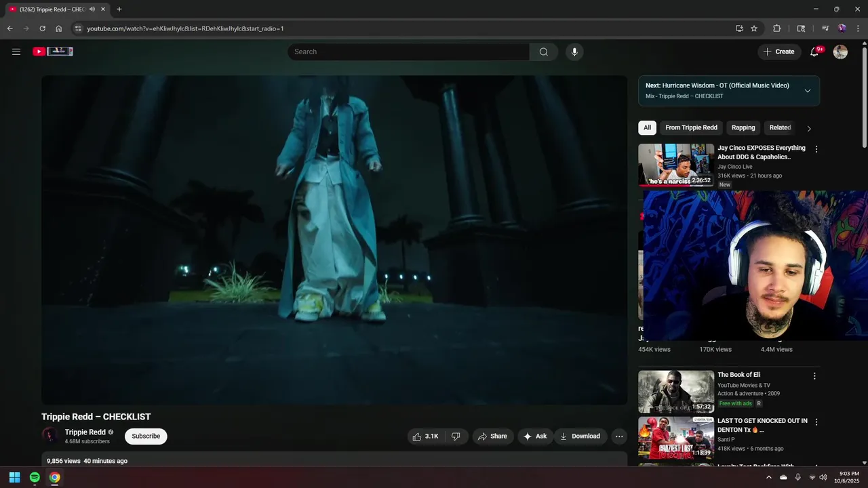This screenshot has width=868, height=488.
Task: Select the All filter chip
Action: coord(647,127)
